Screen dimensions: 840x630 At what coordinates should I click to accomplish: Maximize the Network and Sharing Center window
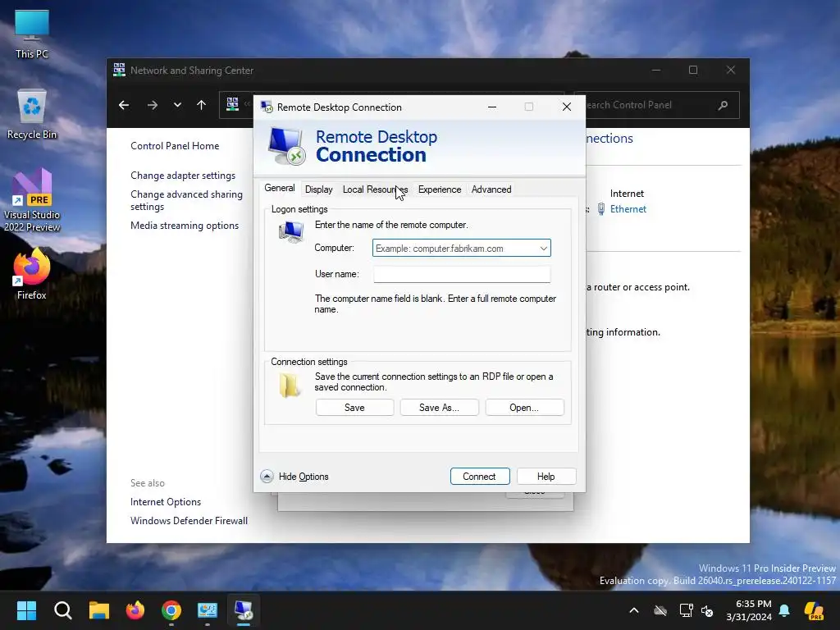(692, 71)
